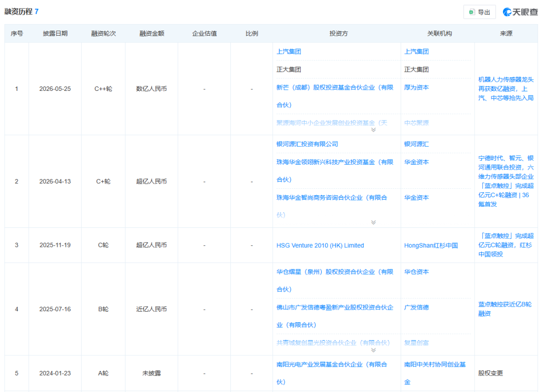Click date cell 2025-07-16
The width and height of the screenshot is (542, 392).
tap(55, 309)
